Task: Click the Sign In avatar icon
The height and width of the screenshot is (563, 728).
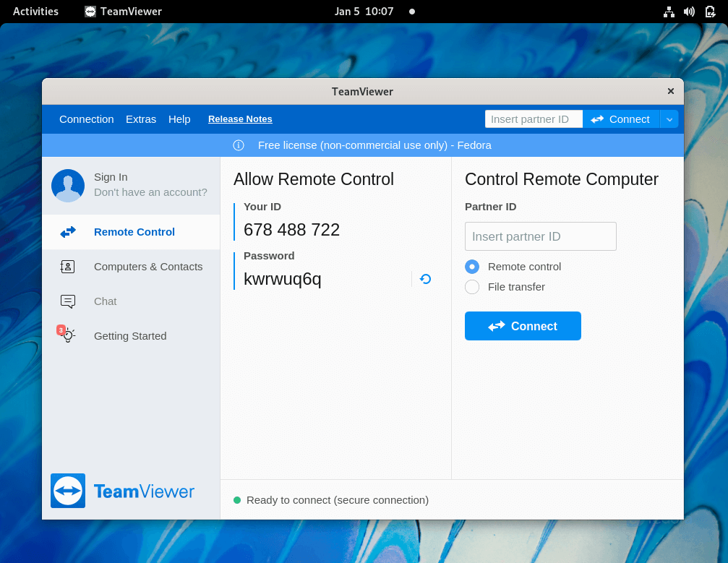Action: click(67, 185)
